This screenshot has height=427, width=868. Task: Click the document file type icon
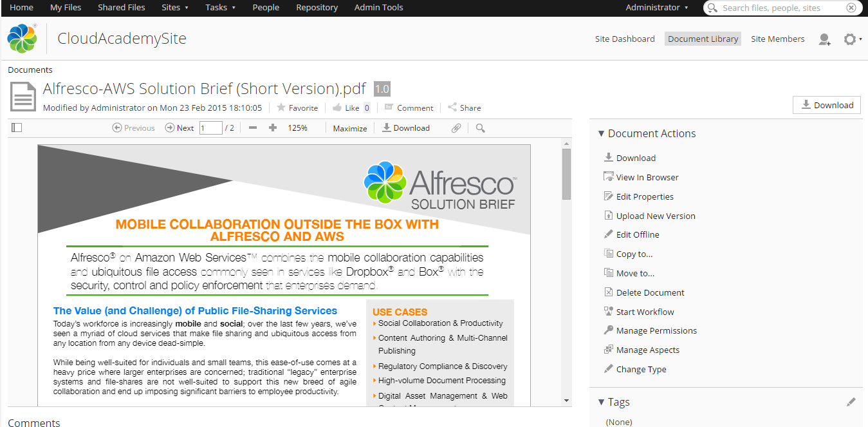pyautogui.click(x=23, y=97)
